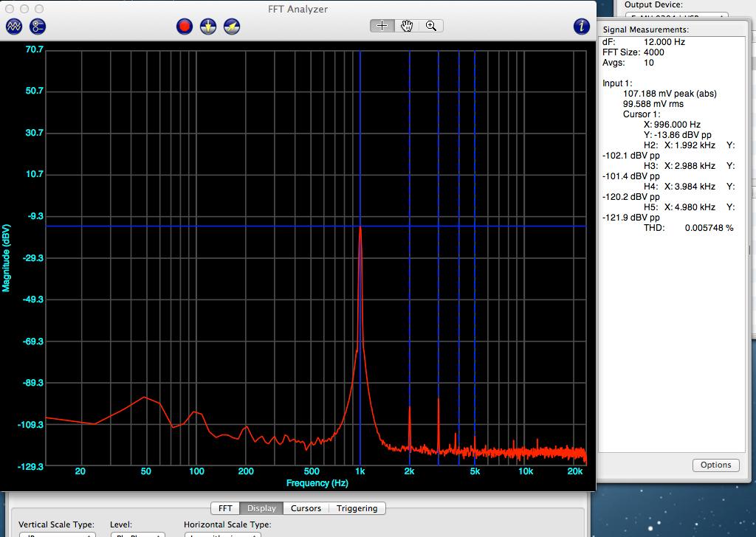The height and width of the screenshot is (537, 756).
Task: Open the Cursors tab
Action: tap(306, 508)
